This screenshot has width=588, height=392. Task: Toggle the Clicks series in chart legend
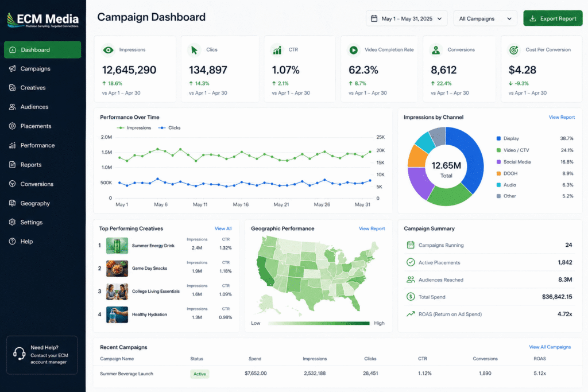pyautogui.click(x=169, y=128)
